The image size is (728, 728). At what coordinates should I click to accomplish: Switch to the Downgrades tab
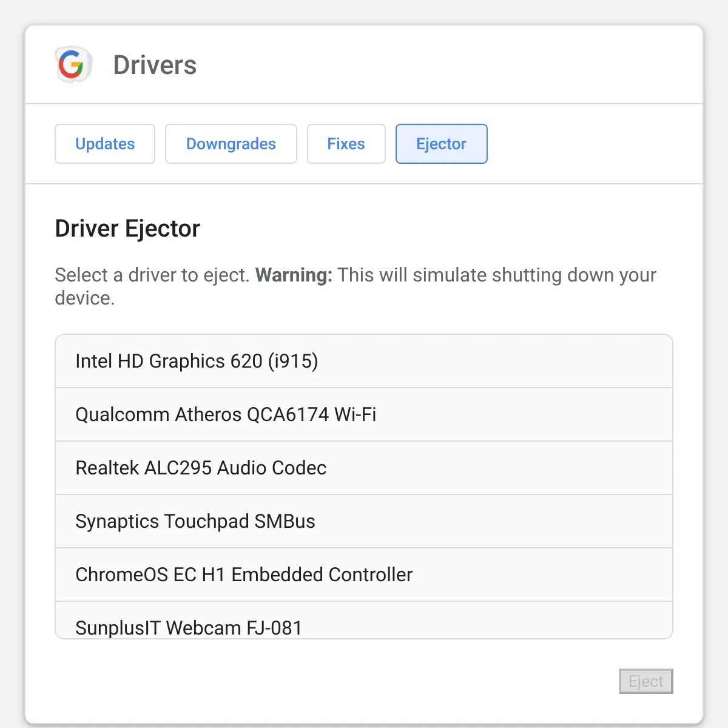click(x=231, y=144)
